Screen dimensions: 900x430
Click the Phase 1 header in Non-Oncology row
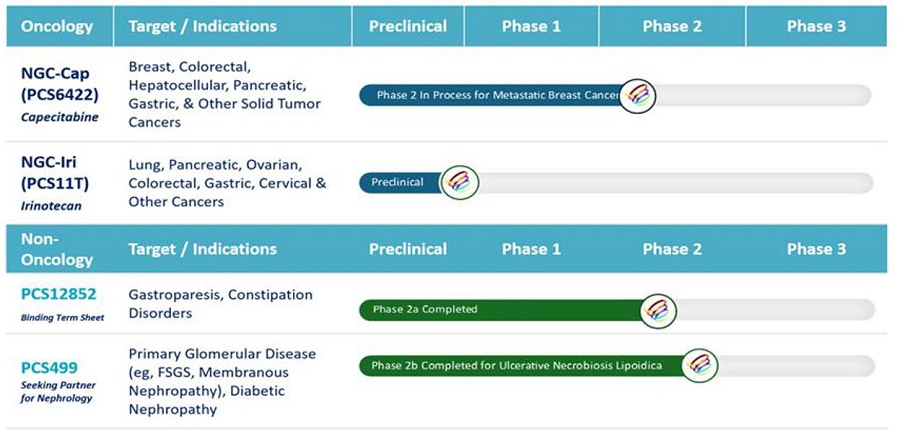point(531,249)
